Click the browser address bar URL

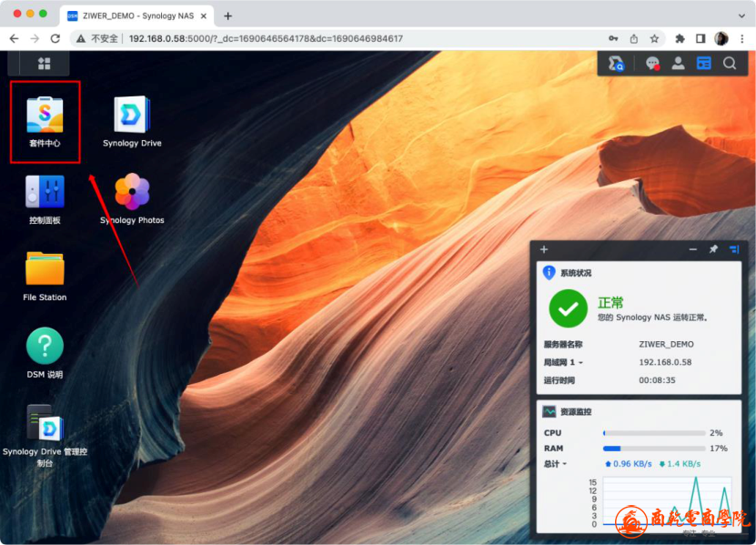click(x=266, y=38)
